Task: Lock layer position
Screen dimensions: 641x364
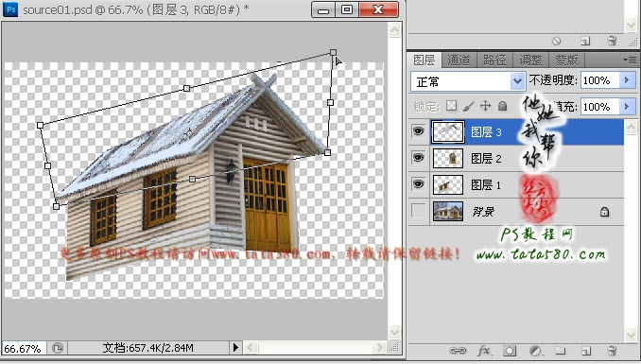Action: pos(485,106)
